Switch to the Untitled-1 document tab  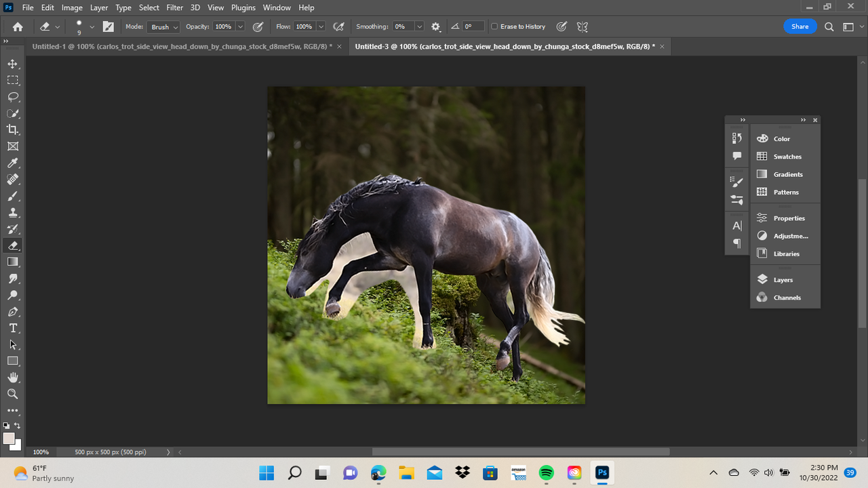pos(182,46)
